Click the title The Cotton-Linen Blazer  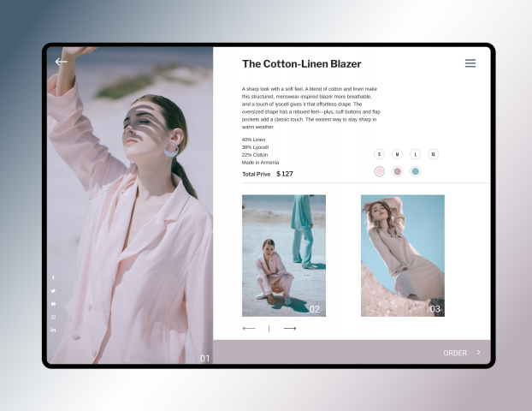[302, 64]
